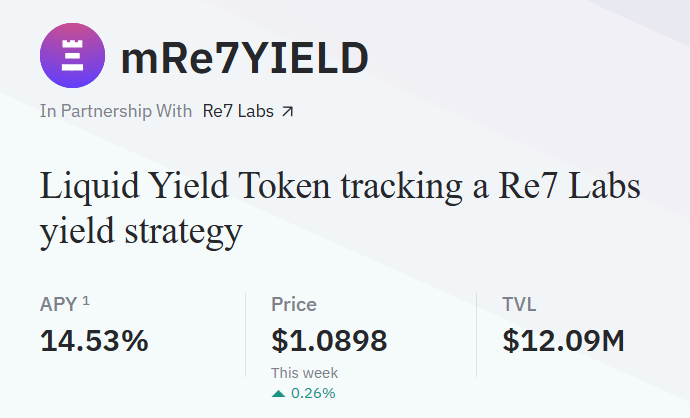Select the $1.0898 price value

[x=329, y=341]
